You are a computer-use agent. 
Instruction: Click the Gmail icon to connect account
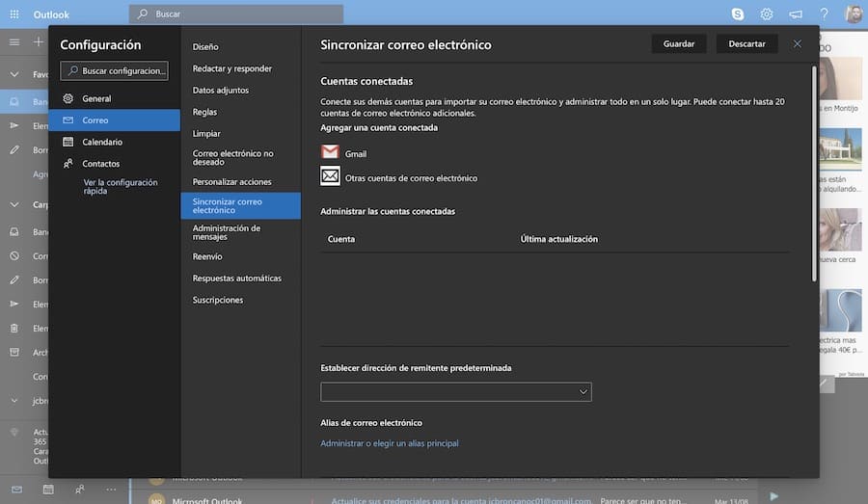pos(330,153)
